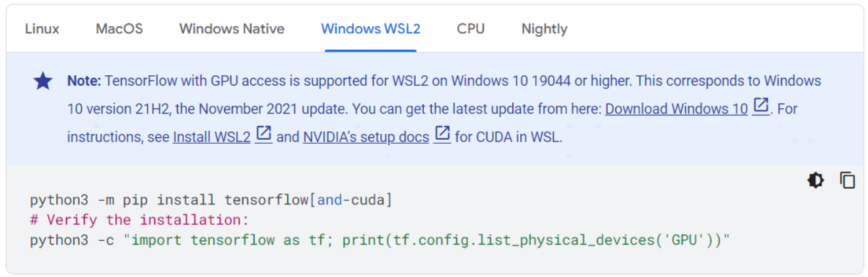The width and height of the screenshot is (868, 277).
Task: Click the external-link icon after NVIDIA's setup docs
Action: [x=442, y=135]
